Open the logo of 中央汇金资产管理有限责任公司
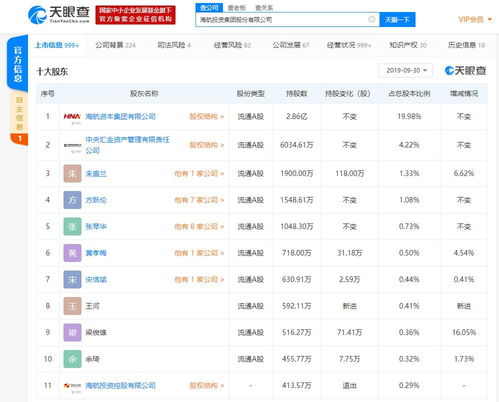 point(72,146)
